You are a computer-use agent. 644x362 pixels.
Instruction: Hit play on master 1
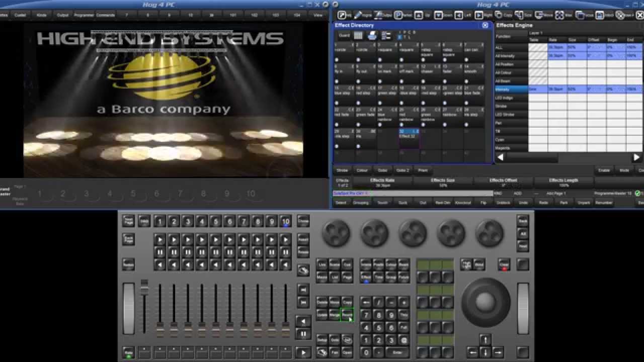[x=159, y=240]
